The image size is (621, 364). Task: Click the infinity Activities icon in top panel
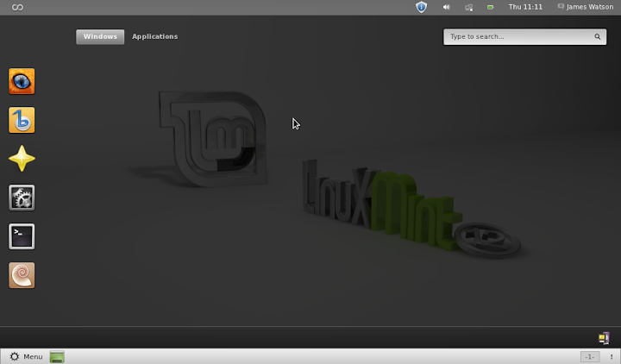tap(17, 8)
